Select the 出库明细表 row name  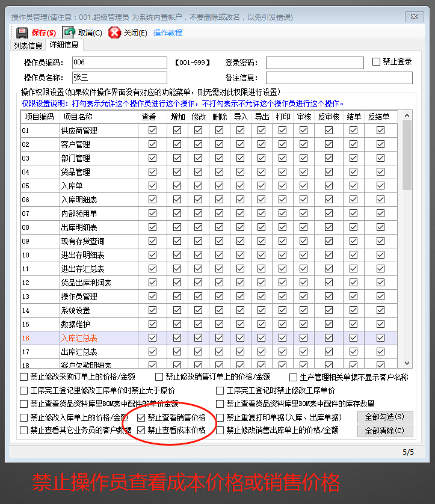click(79, 227)
